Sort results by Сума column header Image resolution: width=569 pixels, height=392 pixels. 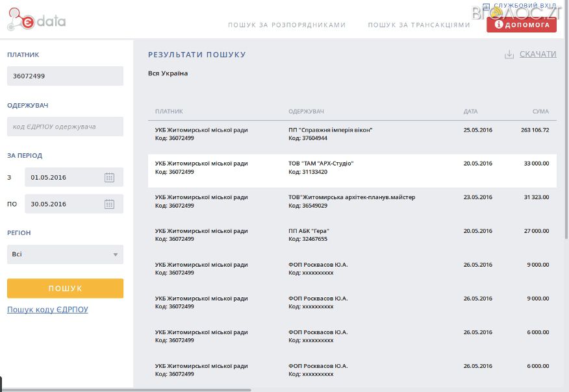click(540, 112)
